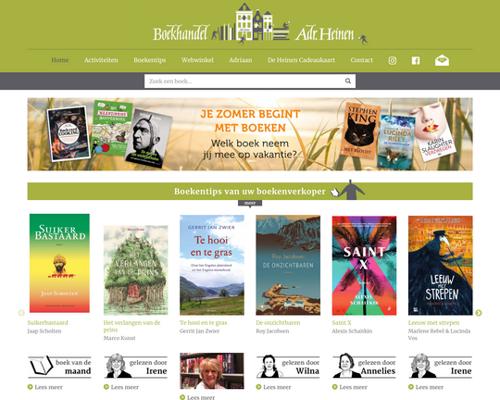Open the Boekentips menu item
This screenshot has height=400, width=500.
pos(149,60)
